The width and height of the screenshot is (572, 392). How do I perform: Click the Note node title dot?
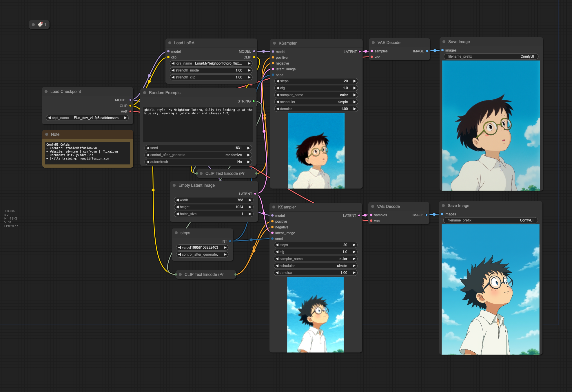[47, 134]
